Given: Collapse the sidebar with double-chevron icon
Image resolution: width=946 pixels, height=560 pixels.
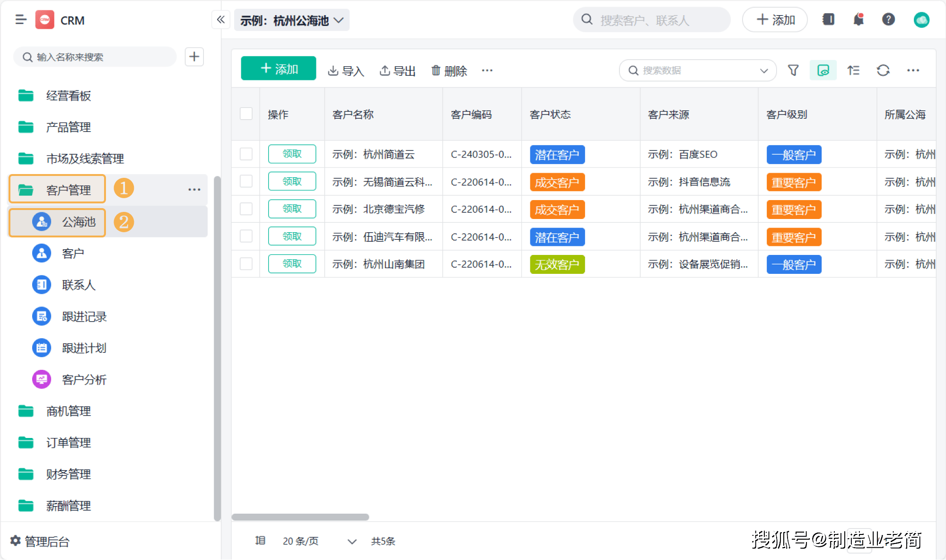Looking at the screenshot, I should (220, 20).
